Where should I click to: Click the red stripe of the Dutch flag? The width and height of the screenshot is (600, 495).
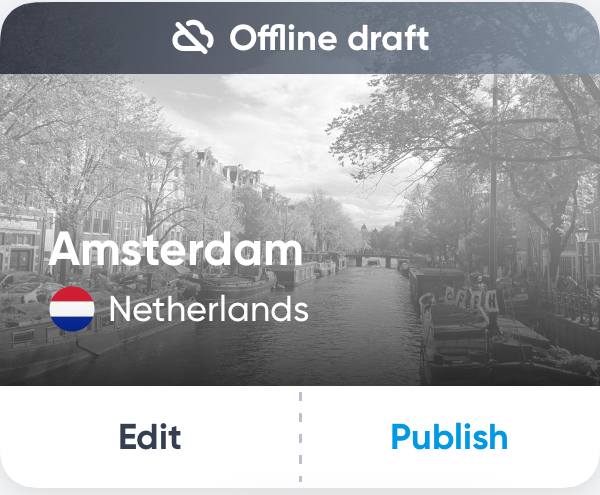tap(72, 294)
